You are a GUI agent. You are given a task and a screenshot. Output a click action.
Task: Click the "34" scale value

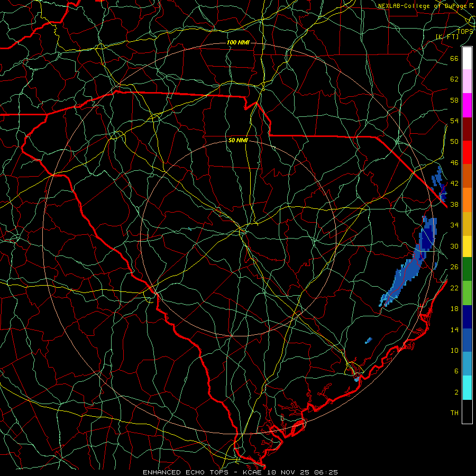[x=454, y=225]
